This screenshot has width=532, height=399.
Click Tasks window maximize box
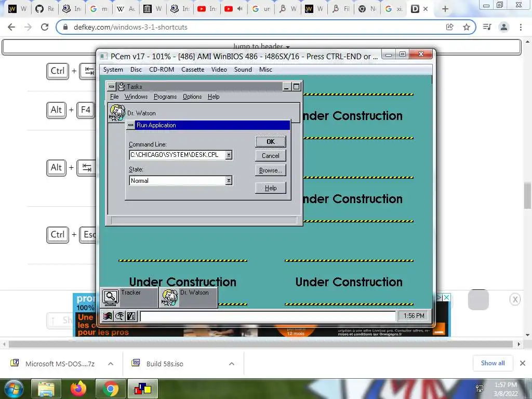coord(296,87)
